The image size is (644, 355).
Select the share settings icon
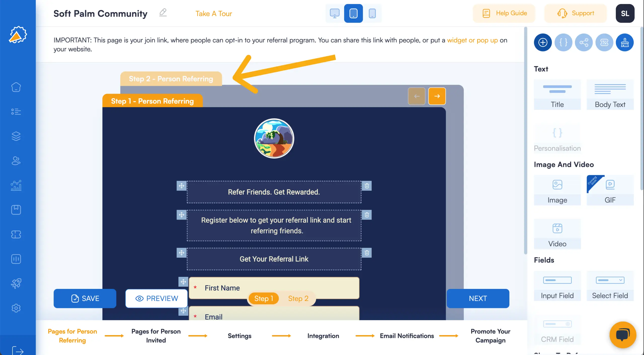pos(584,42)
